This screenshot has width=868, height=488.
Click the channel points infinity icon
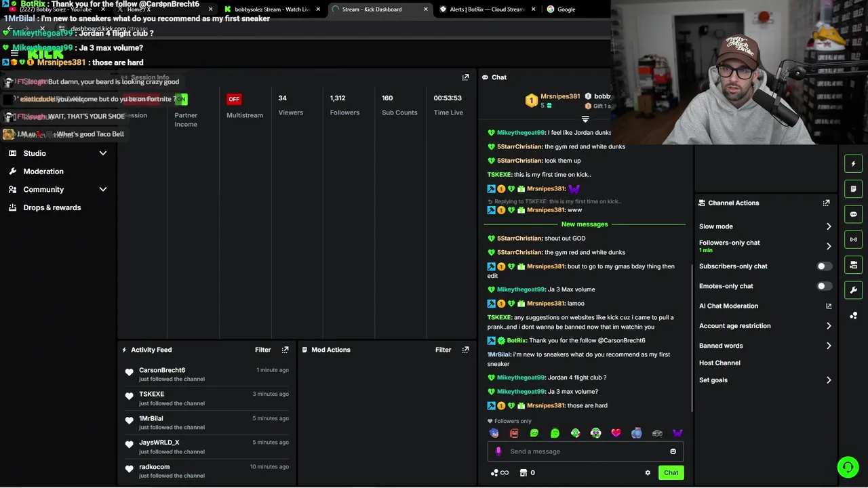pos(500,472)
